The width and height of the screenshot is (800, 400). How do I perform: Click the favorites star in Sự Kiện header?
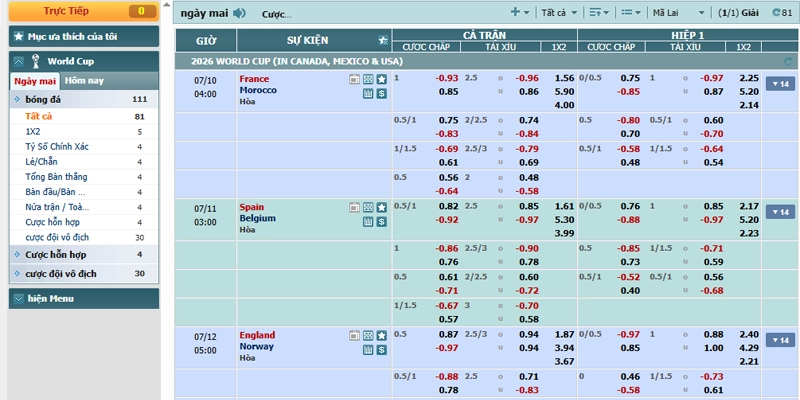[x=383, y=40]
